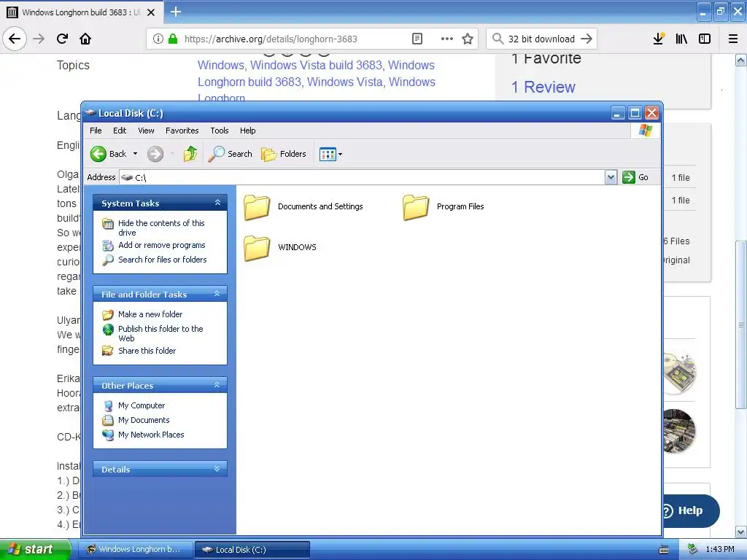This screenshot has width=747, height=560.
Task: Click the Firefox home button
Action: click(85, 39)
